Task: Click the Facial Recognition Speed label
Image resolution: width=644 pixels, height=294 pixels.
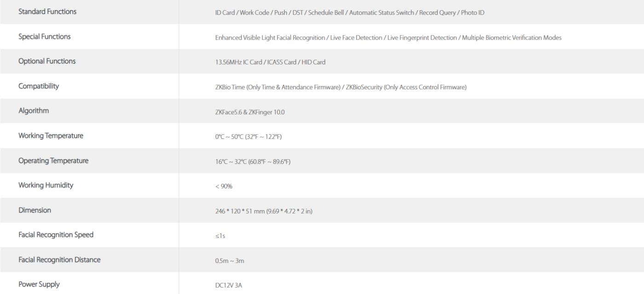Action: [x=56, y=236]
